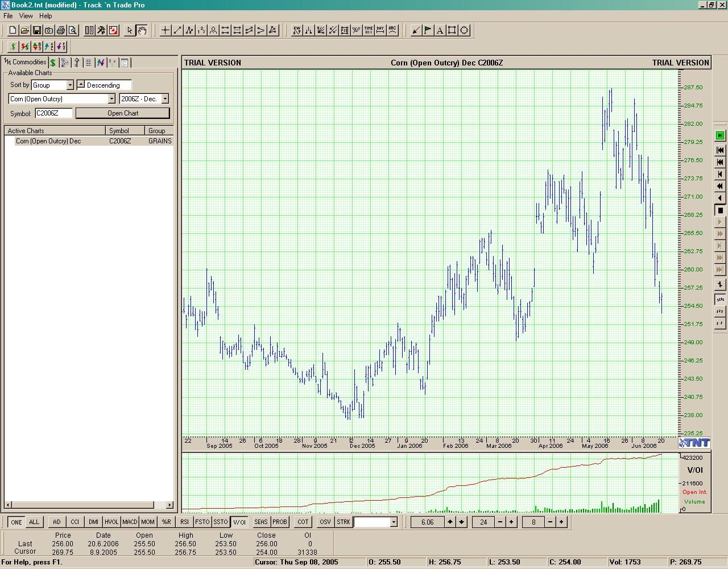Switch to the Commodities tab
Image resolution: width=728 pixels, height=569 pixels.
pos(26,62)
